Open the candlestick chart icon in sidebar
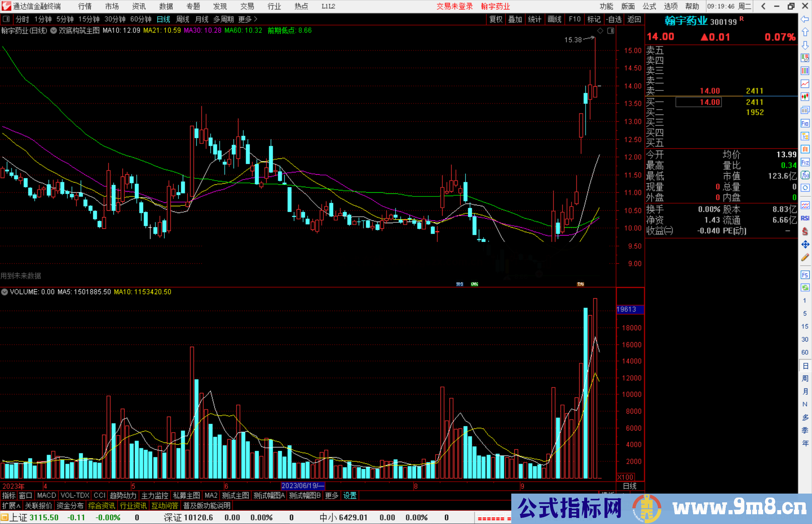The width and height of the screenshot is (812, 524). click(805, 97)
